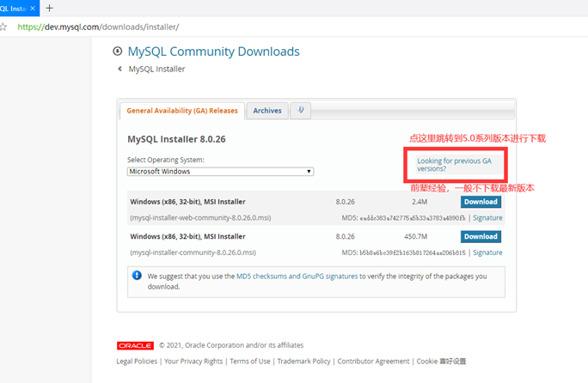Click the Oracle logo in the footer
Image resolution: width=588 pixels, height=383 pixels.
pos(135,345)
